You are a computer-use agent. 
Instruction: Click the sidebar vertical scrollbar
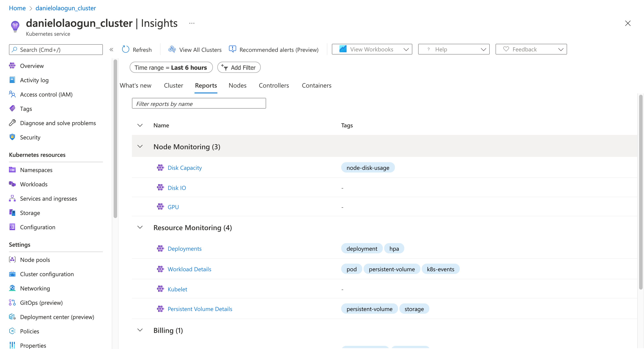pos(115,139)
